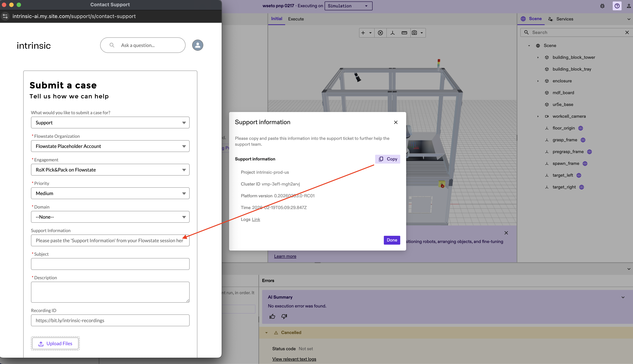
Task: Expand the building_block_tower tree node
Action: pyautogui.click(x=538, y=57)
